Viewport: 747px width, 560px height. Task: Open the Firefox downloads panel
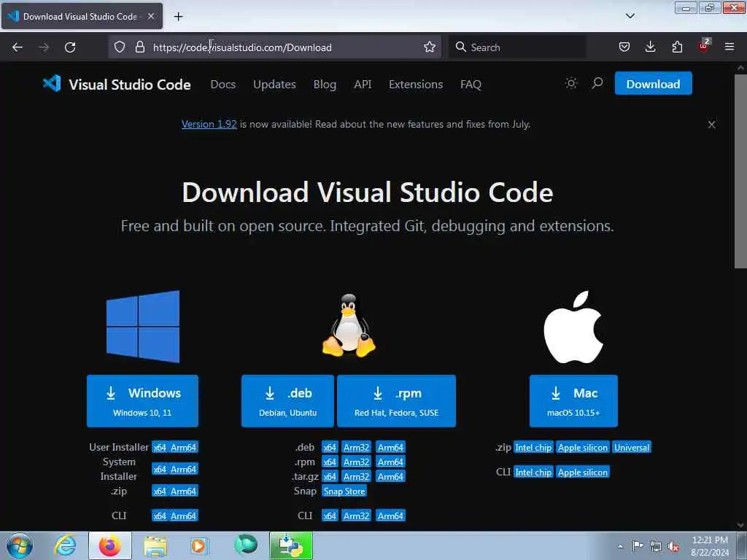[650, 47]
